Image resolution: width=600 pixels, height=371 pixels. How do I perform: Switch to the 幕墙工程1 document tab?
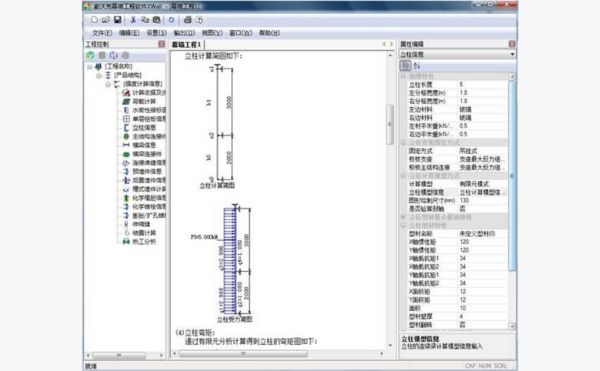pos(186,44)
